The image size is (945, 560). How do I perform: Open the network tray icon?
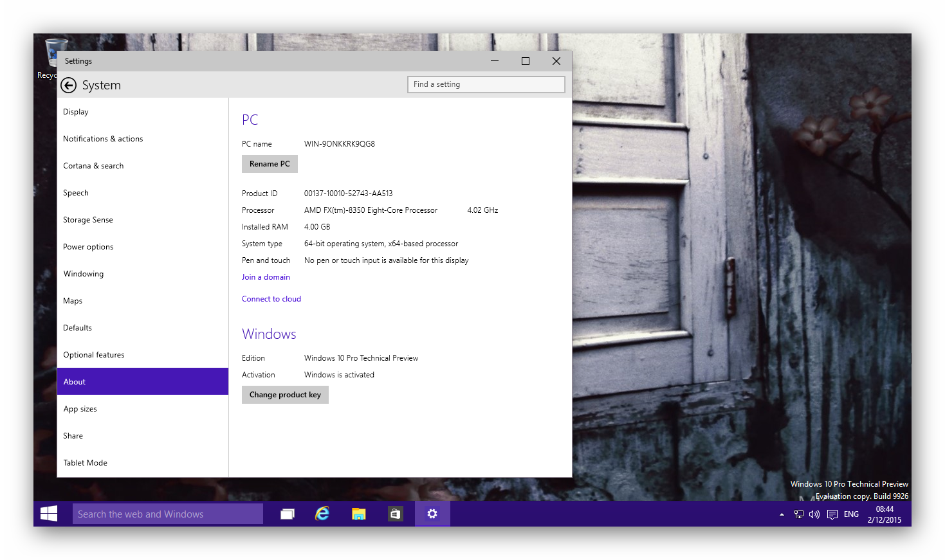(x=799, y=514)
